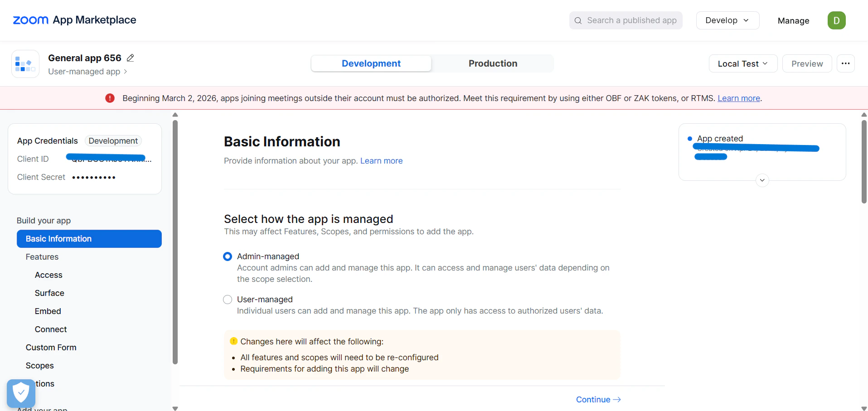Viewport: 868px width, 411px height.
Task: Expand the App created timeline card
Action: (762, 180)
